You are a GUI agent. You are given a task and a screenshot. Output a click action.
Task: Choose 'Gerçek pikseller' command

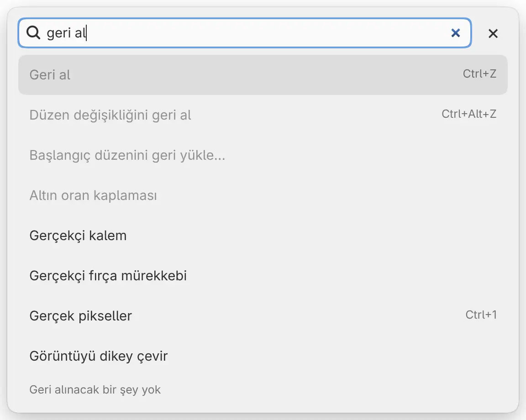tap(263, 315)
